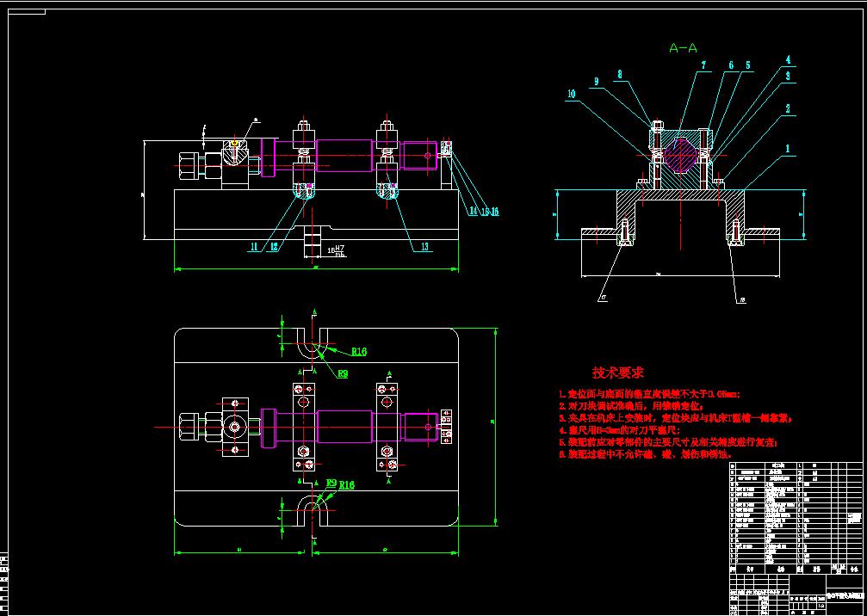Click part label 12 in front view

coord(275,247)
